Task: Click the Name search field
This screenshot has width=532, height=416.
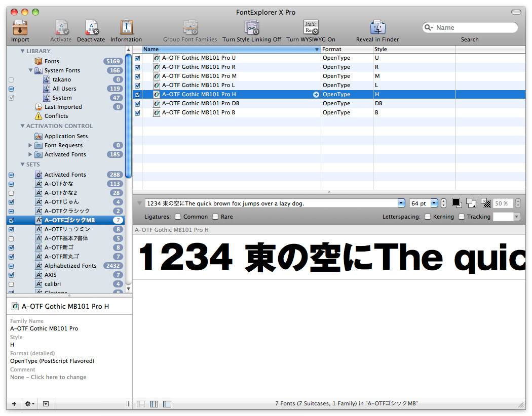Action: (x=470, y=27)
